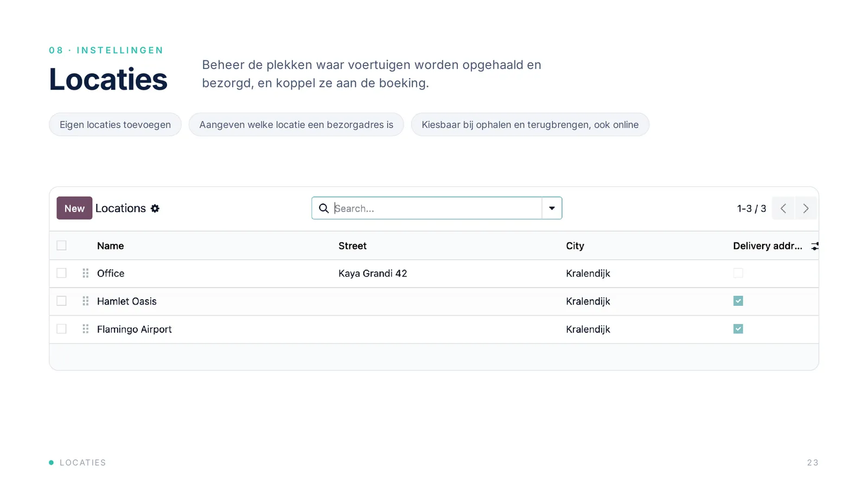Viewport: 868px width, 488px height.
Task: Click the 'Eigen locaties toevoegen' pill
Action: click(115, 125)
